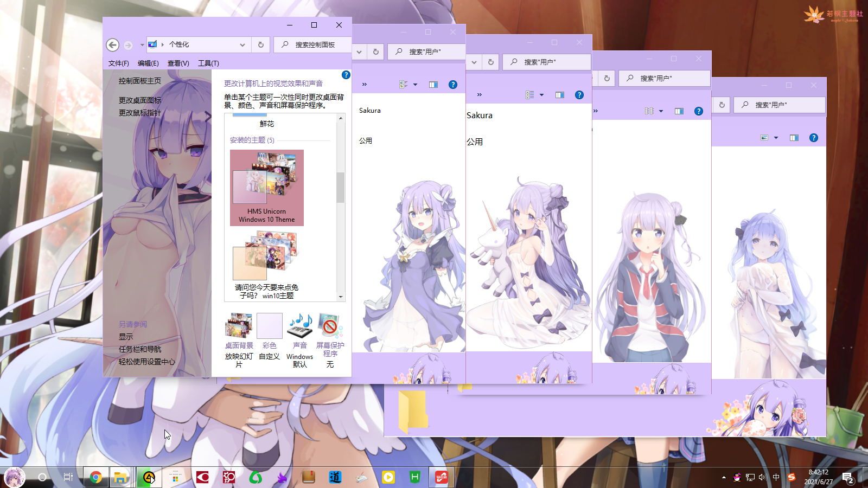
Task: Toggle preview pane in maid-dress girl explorer window
Action: tap(433, 85)
